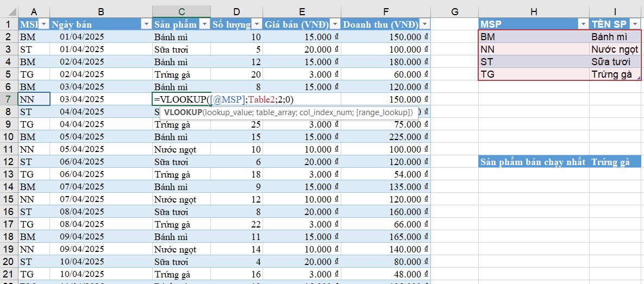This screenshot has height=284, width=644.
Task: Expand the Doanh thu (VNĐ) filter dropdown
Action: click(x=424, y=24)
